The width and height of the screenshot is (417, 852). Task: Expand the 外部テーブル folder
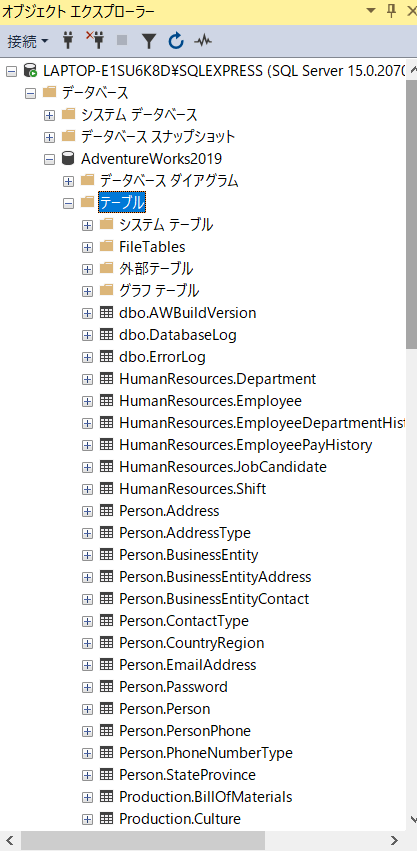(x=87, y=269)
